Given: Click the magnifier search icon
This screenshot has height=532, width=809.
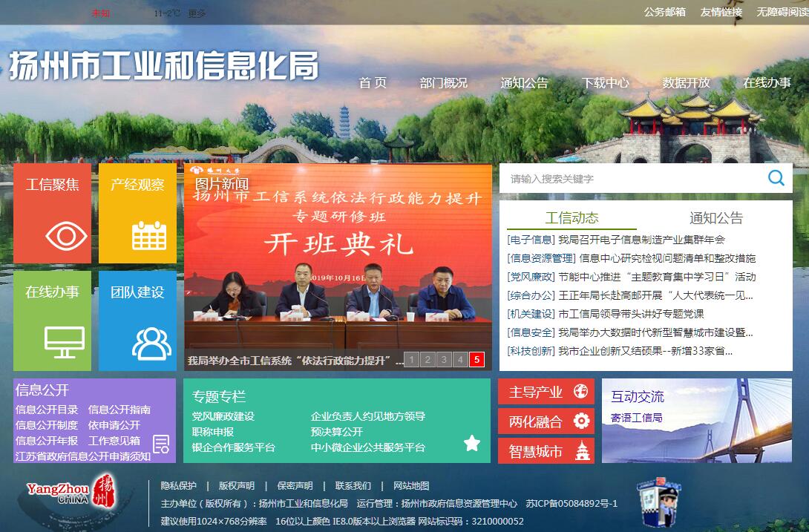Looking at the screenshot, I should pyautogui.click(x=776, y=178).
